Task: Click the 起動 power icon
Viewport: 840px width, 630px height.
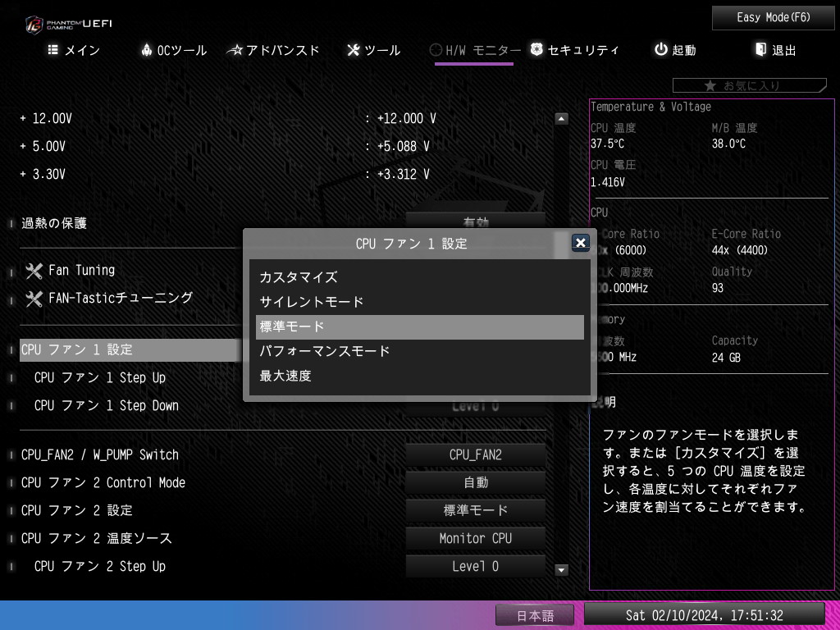Action: [x=661, y=49]
